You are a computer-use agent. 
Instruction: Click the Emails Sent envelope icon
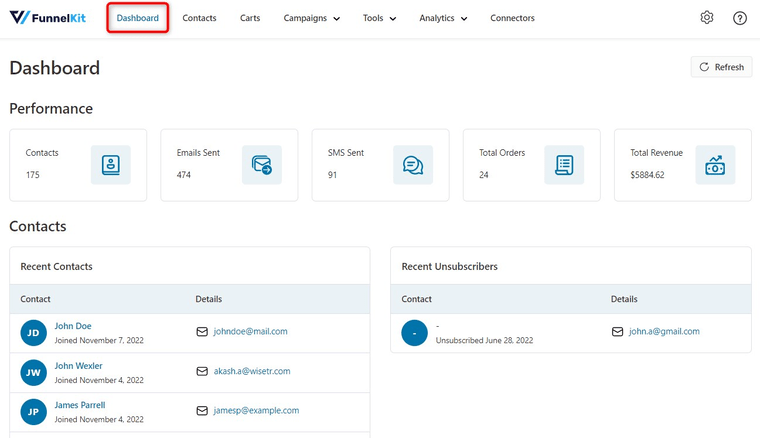click(x=262, y=165)
